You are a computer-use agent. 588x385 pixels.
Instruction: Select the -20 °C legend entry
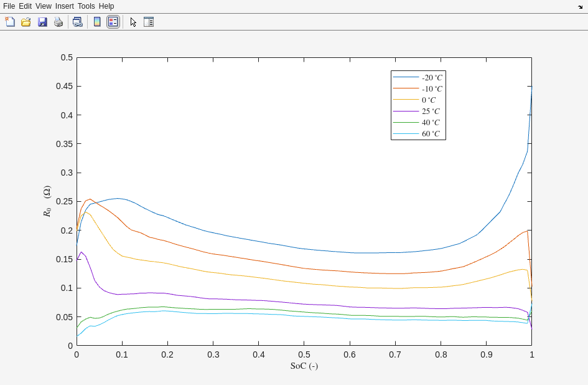tap(432, 78)
